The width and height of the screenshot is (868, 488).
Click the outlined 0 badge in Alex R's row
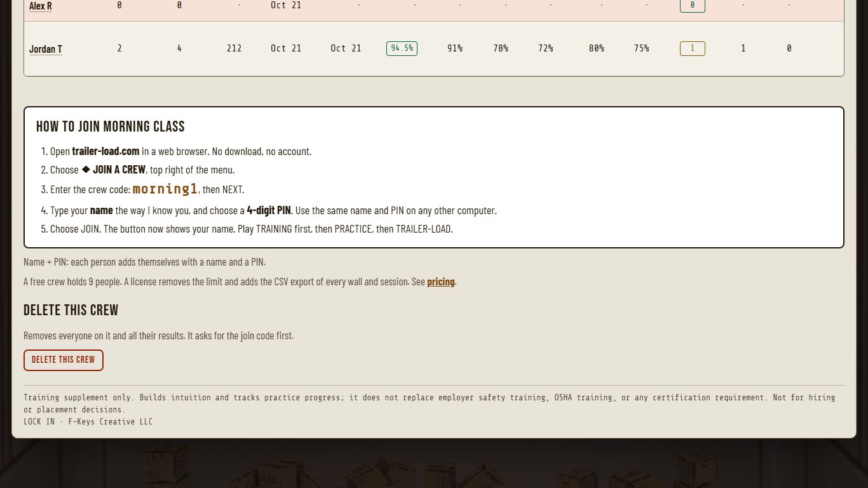point(692,5)
